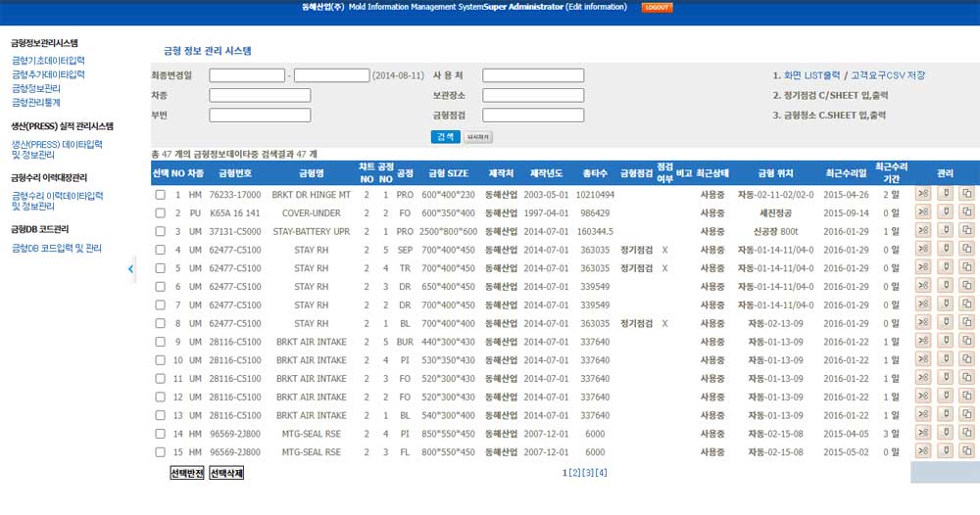Viewport: 980px width, 515px height.
Task: Click the copy icon in row 9
Action: [967, 341]
